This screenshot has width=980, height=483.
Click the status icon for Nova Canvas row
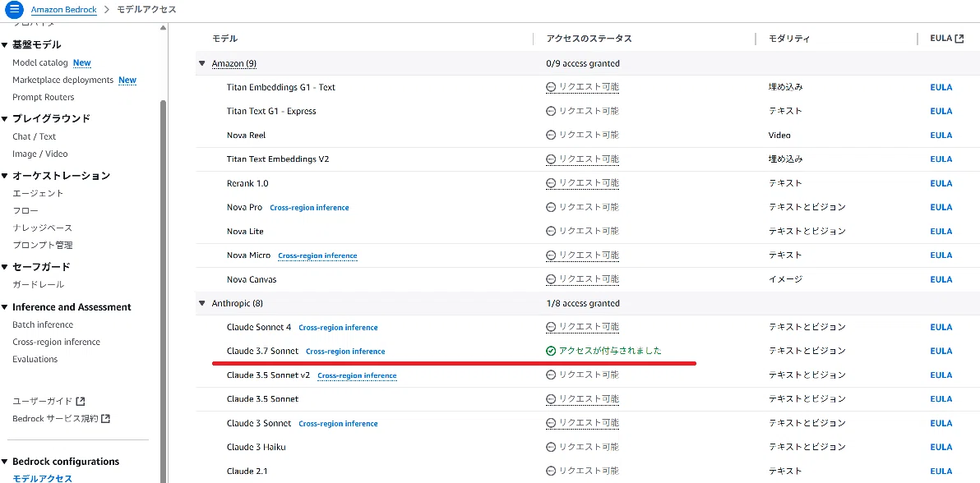pos(551,279)
